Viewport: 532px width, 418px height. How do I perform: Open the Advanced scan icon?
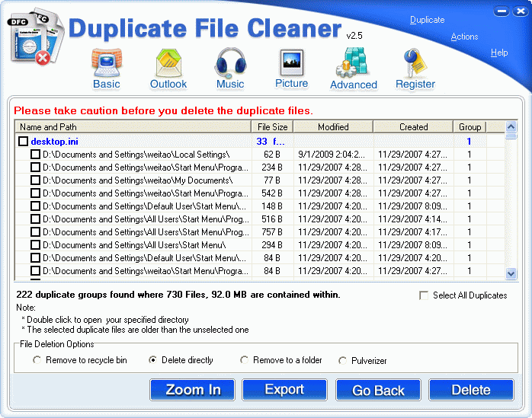pos(354,69)
